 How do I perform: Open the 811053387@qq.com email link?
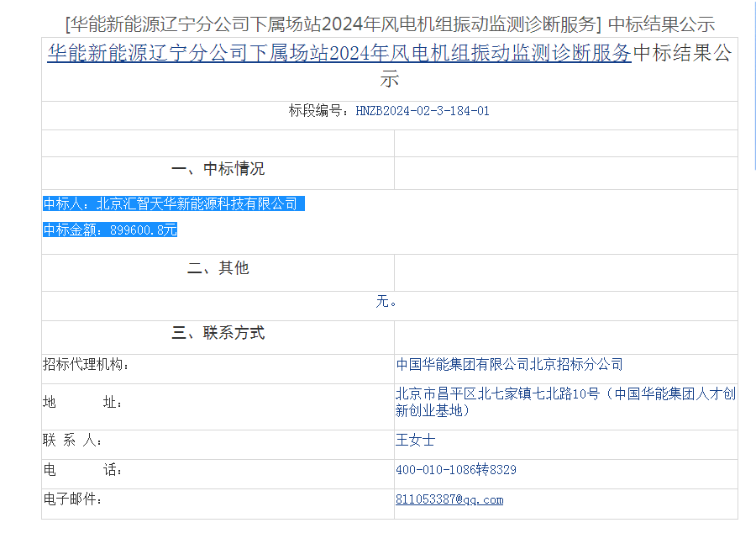click(449, 499)
